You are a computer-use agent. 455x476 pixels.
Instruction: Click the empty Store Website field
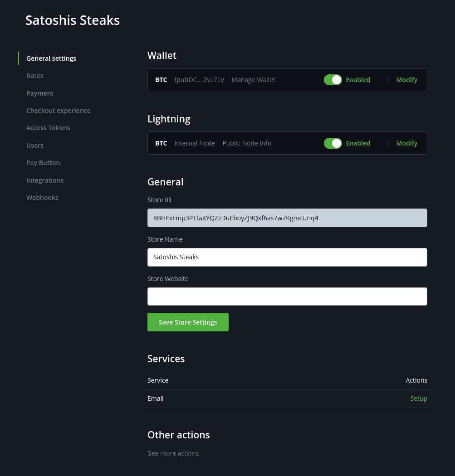pos(287,296)
